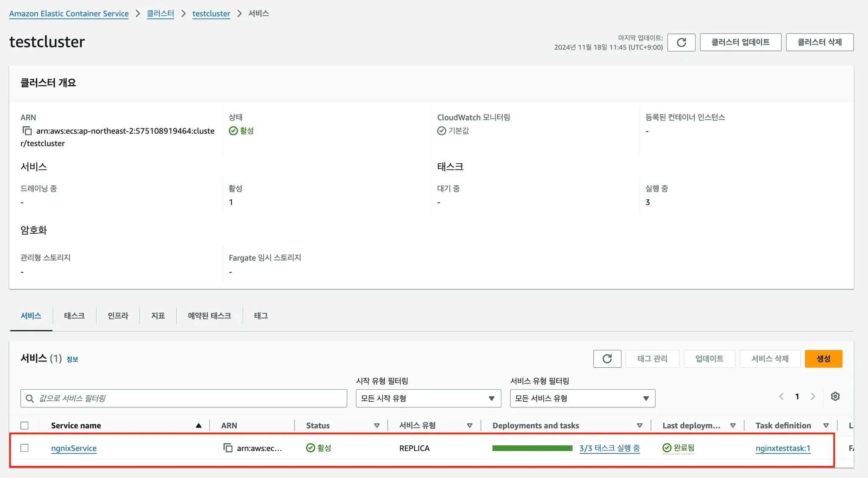Click the active status check icon in cluster overview

[x=233, y=131]
